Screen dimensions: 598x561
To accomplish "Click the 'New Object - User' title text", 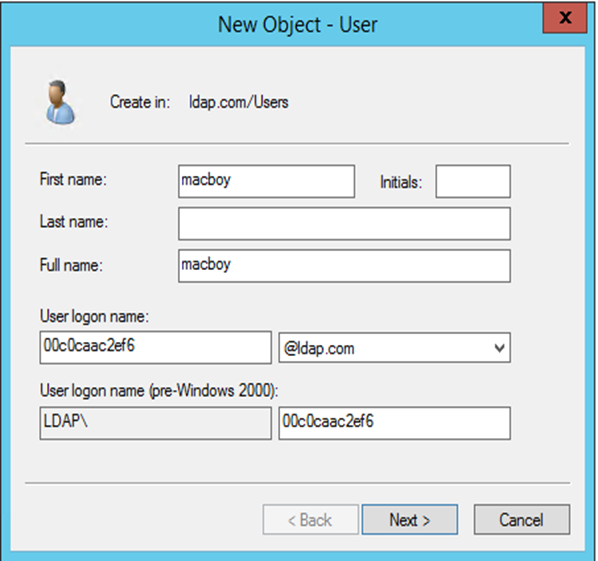I will click(297, 25).
